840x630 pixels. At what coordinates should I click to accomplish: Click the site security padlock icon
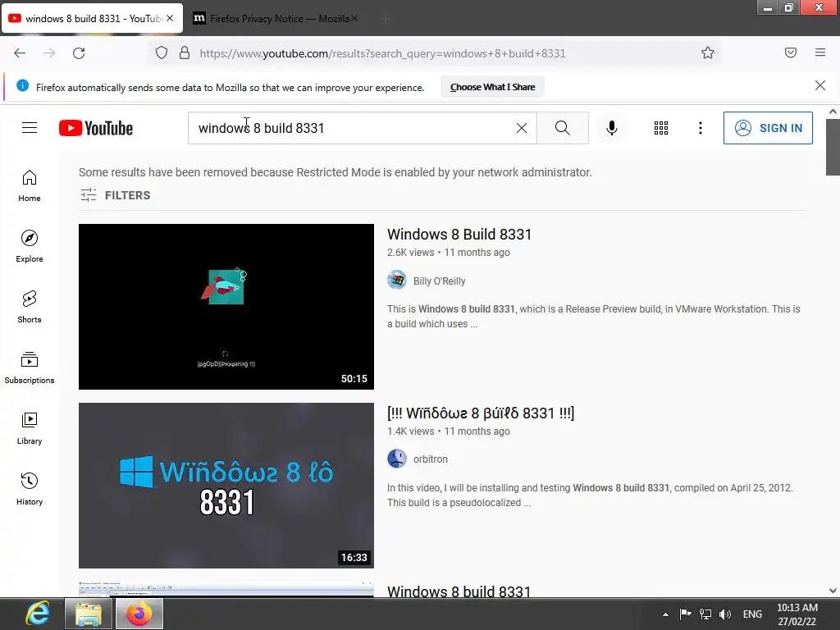185,53
